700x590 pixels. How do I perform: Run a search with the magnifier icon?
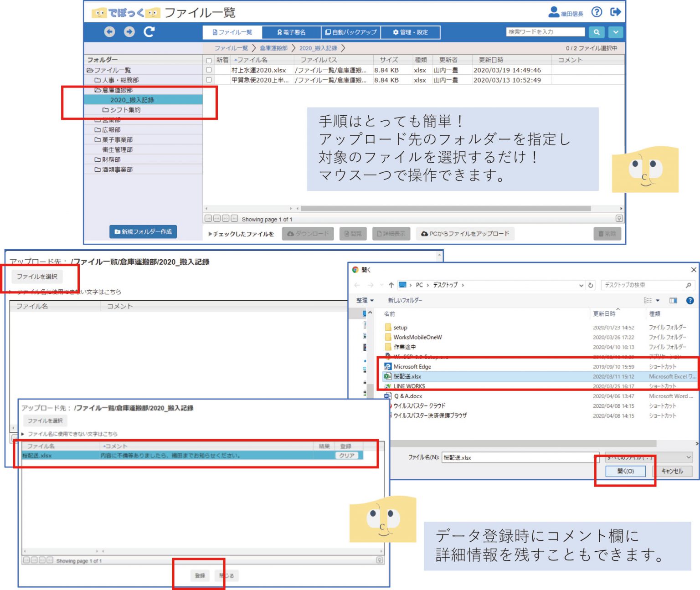(x=597, y=32)
